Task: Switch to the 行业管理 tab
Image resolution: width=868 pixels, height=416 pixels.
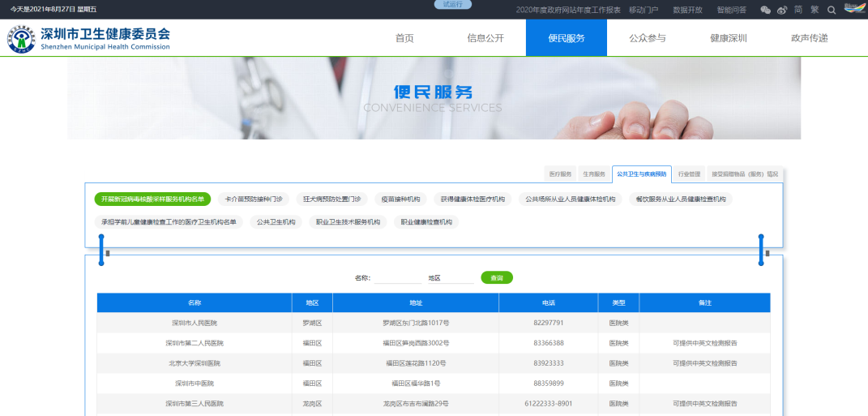Action: (x=689, y=174)
